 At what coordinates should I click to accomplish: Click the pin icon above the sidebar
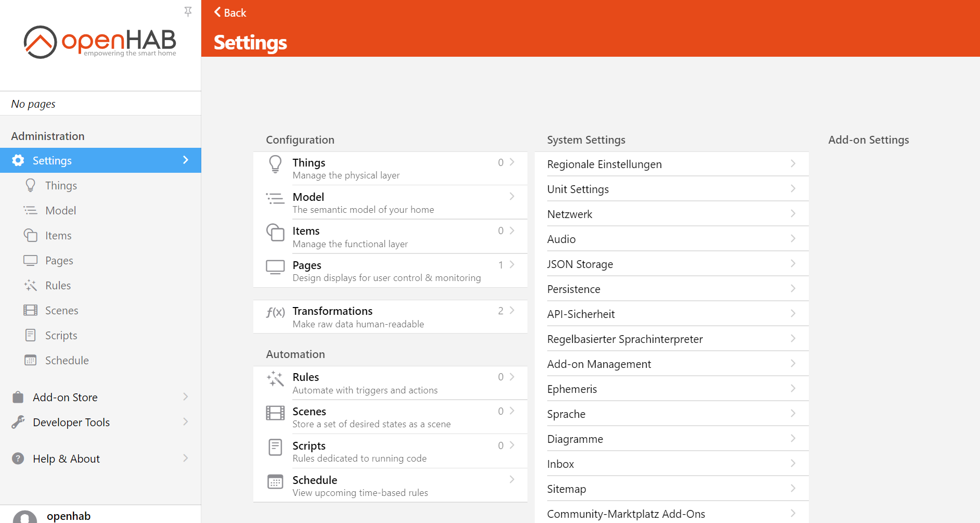tap(188, 11)
